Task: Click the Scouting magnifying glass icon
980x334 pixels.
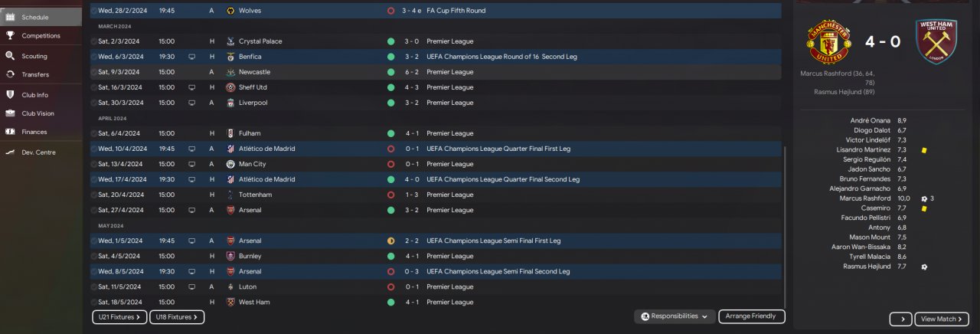Action: pos(10,56)
